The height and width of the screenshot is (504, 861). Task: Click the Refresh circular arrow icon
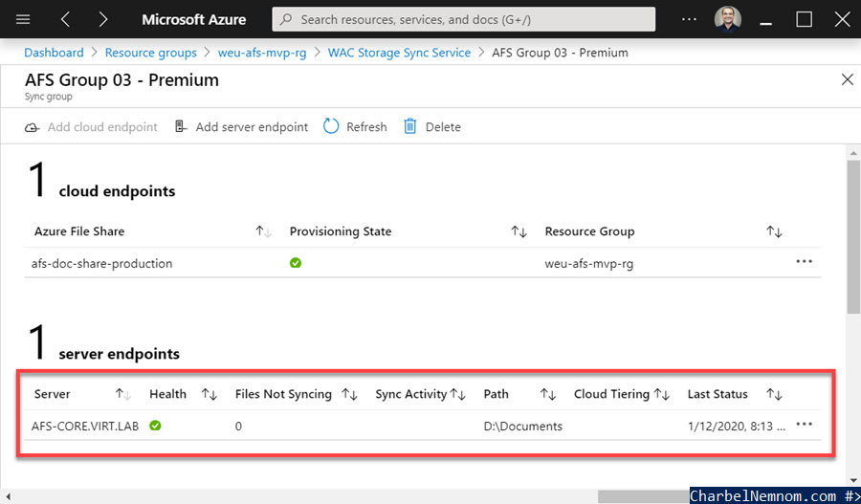tap(331, 127)
